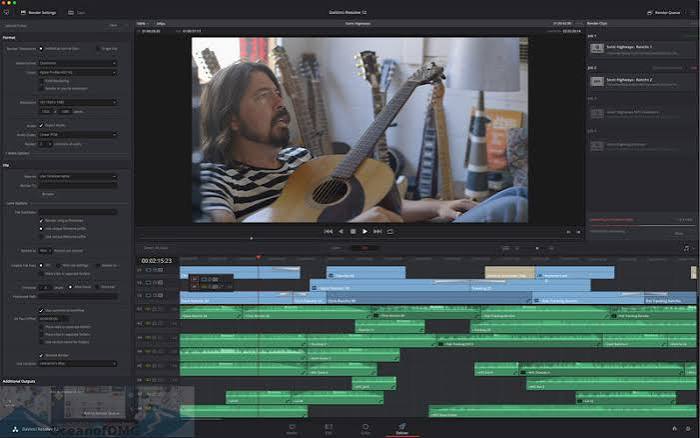Toggle the commercial workflow checkbox
Screen dimensions: 700x438
click(x=42, y=310)
